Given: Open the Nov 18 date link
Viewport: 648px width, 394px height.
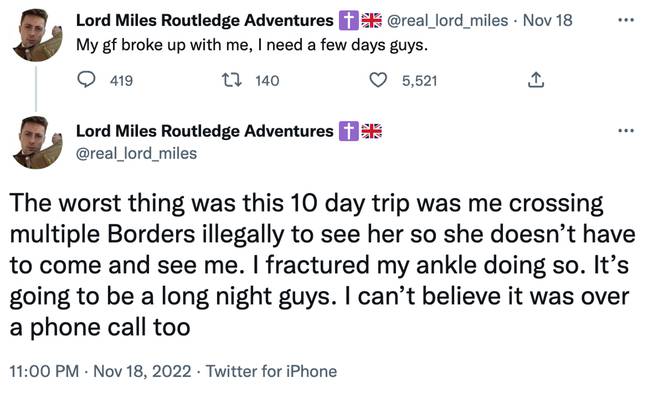Looking at the screenshot, I should (x=548, y=20).
